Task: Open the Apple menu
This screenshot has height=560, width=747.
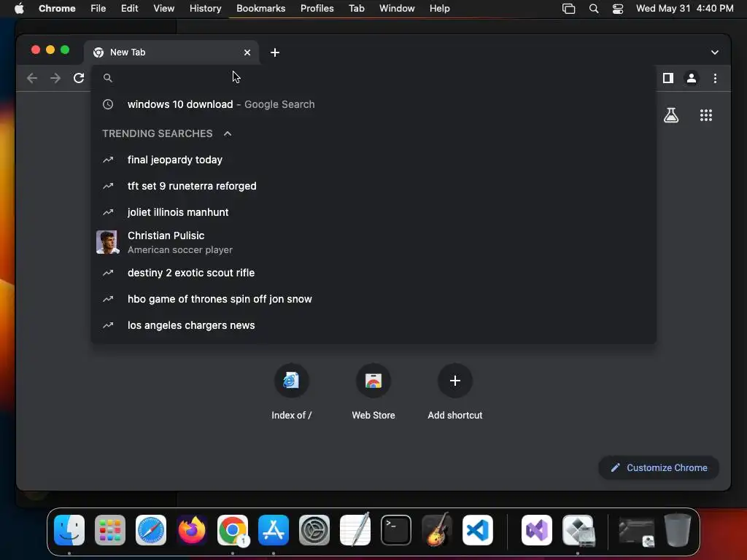Action: (x=19, y=9)
